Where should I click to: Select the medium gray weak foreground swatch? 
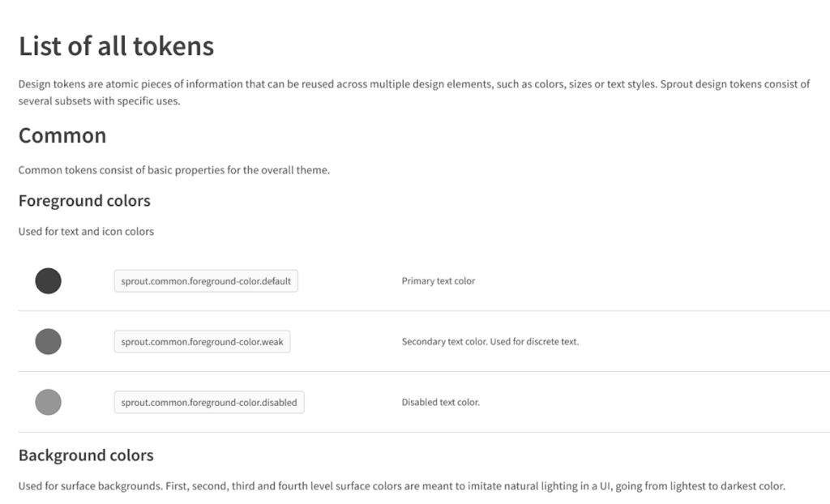48,341
